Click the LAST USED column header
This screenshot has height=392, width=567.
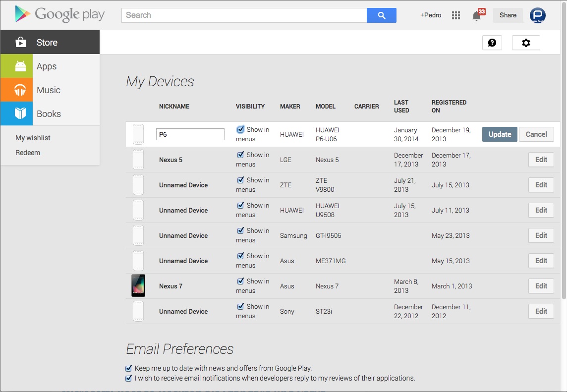tap(401, 107)
